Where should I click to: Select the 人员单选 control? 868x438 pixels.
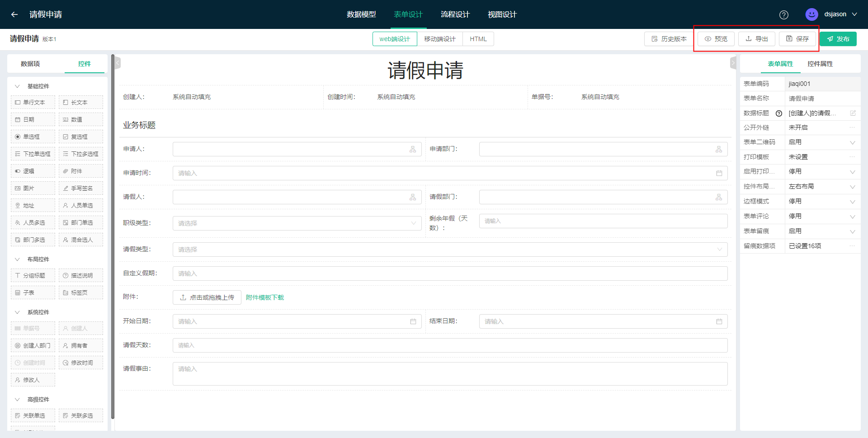[81, 205]
